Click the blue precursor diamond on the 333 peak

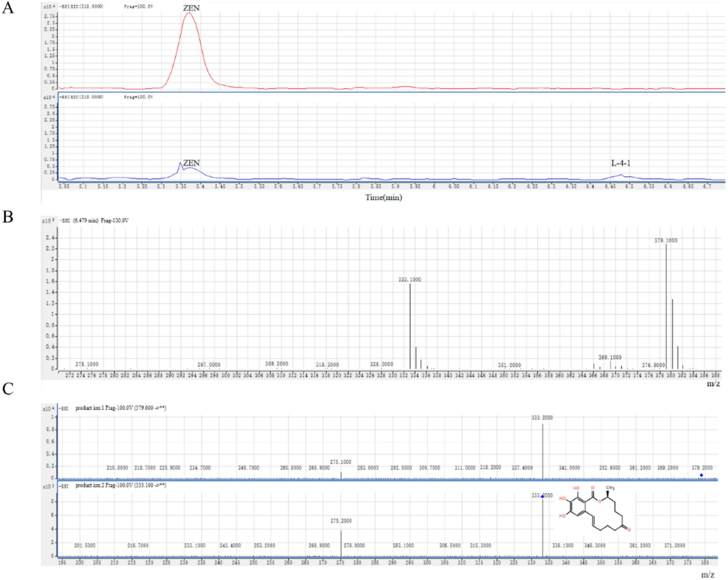click(x=542, y=496)
